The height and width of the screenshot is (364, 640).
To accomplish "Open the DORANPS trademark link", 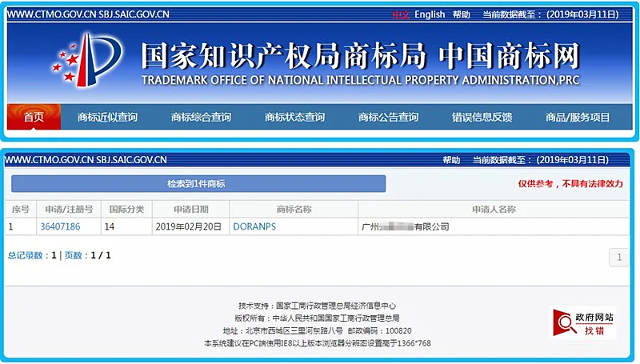I will 254,227.
